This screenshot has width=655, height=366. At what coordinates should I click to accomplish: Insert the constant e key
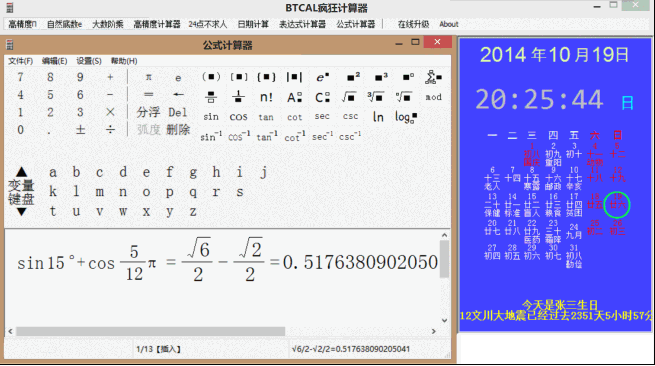178,78
